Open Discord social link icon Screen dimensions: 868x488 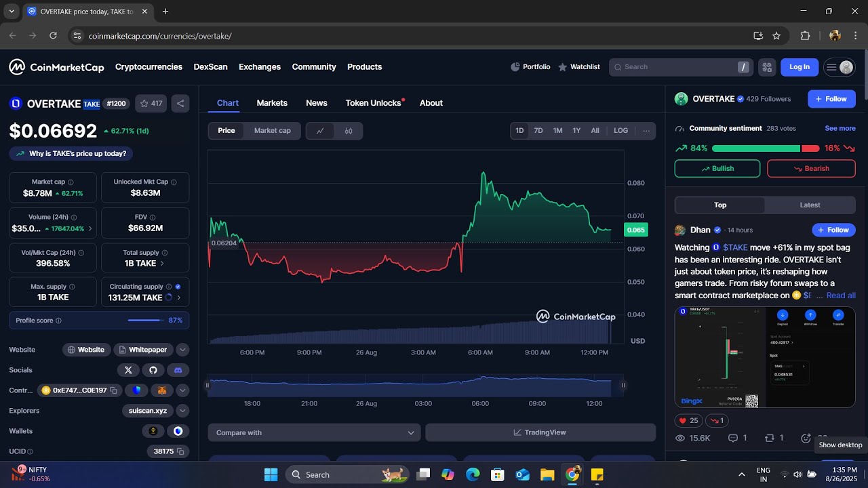coord(178,370)
